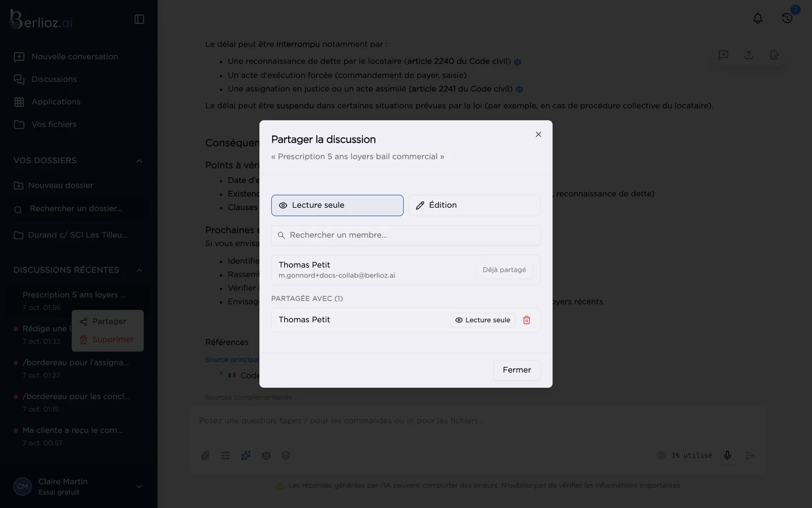This screenshot has width=812, height=508.
Task: Click the edit note icon in top-right toolbar
Action: [x=774, y=55]
